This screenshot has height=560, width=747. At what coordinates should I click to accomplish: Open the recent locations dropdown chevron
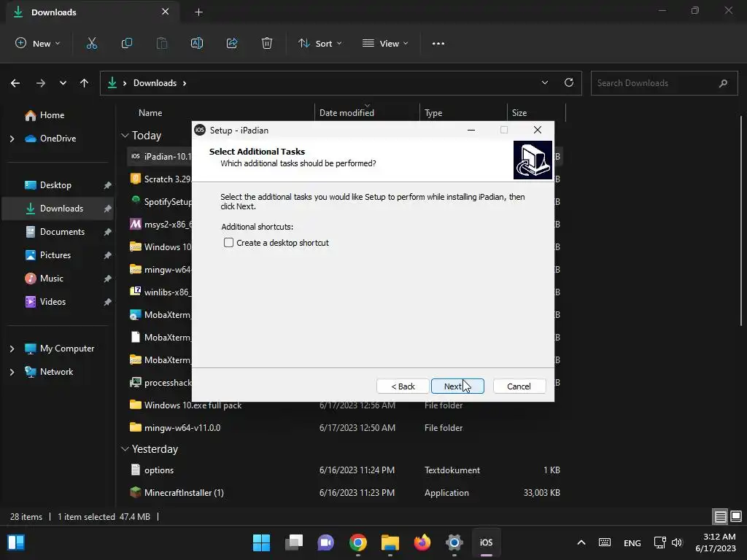[63, 83]
